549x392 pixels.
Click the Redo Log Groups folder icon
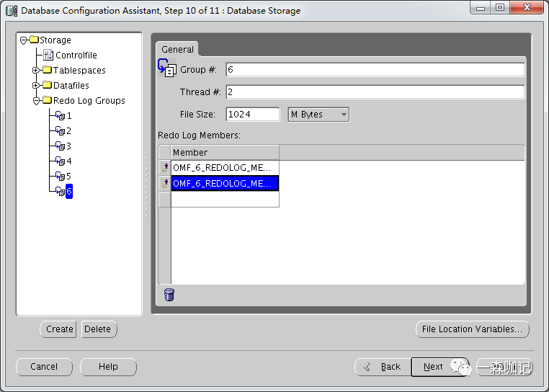point(48,100)
